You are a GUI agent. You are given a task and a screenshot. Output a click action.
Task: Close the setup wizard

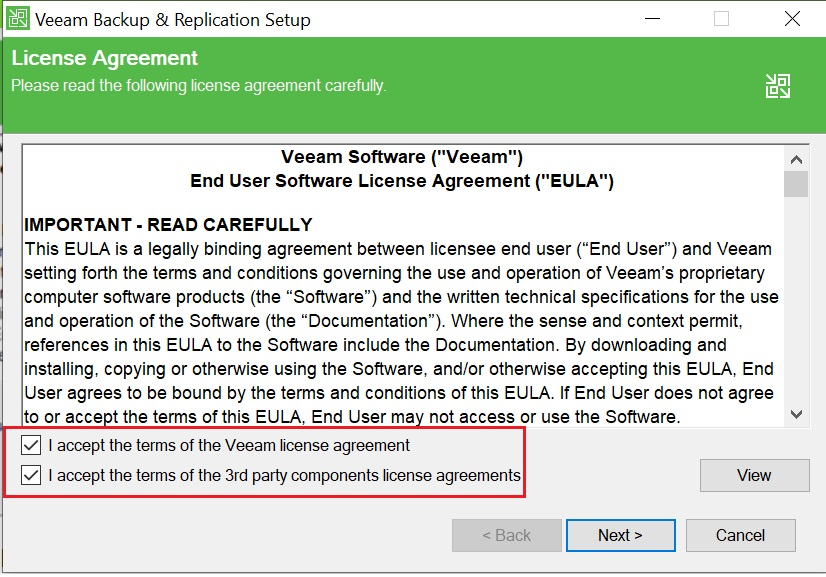click(791, 19)
